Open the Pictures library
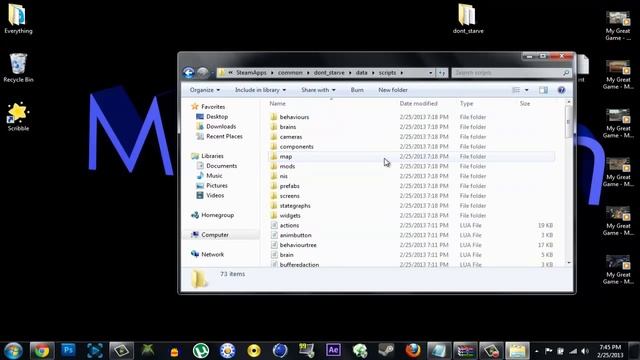Screen dimensions: 640x360 tap(212, 185)
